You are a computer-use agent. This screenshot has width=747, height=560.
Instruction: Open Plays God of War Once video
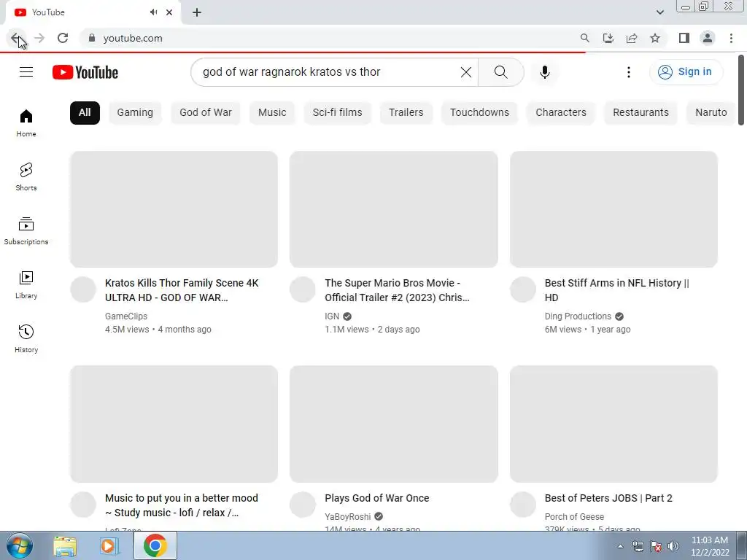(377, 498)
